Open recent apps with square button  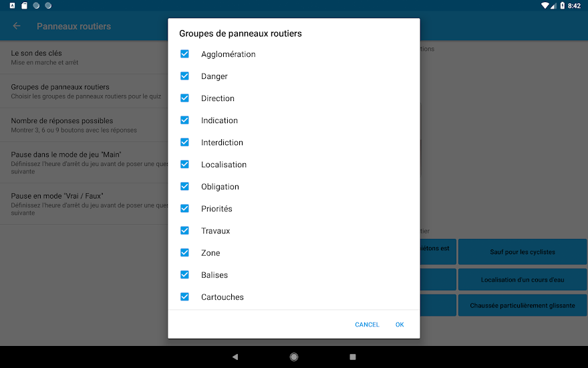(353, 357)
